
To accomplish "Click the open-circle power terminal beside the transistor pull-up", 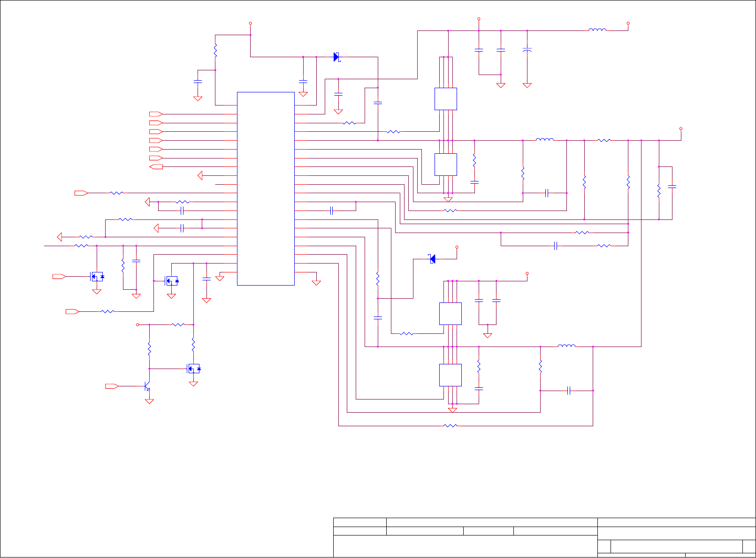I will click(x=137, y=324).
